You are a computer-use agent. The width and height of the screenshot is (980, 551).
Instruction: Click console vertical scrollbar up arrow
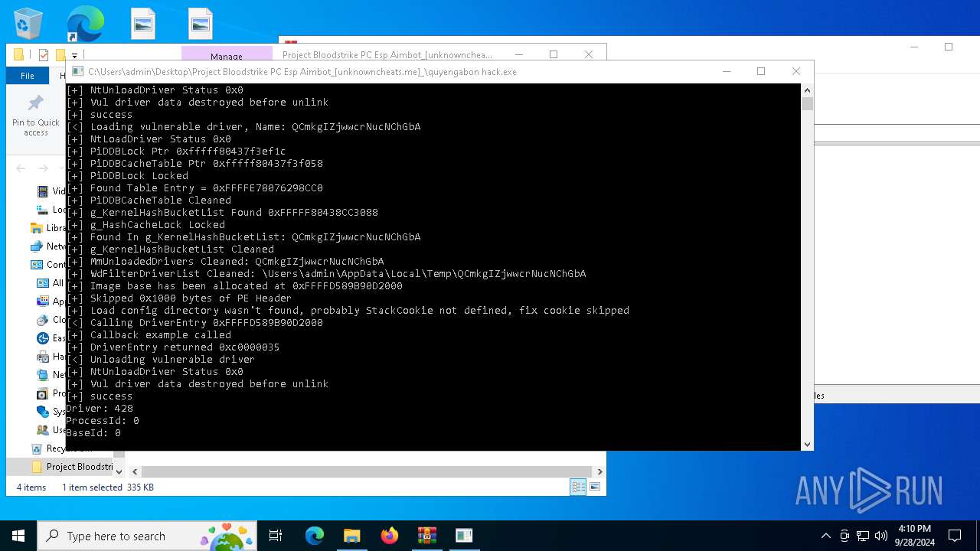coord(807,90)
